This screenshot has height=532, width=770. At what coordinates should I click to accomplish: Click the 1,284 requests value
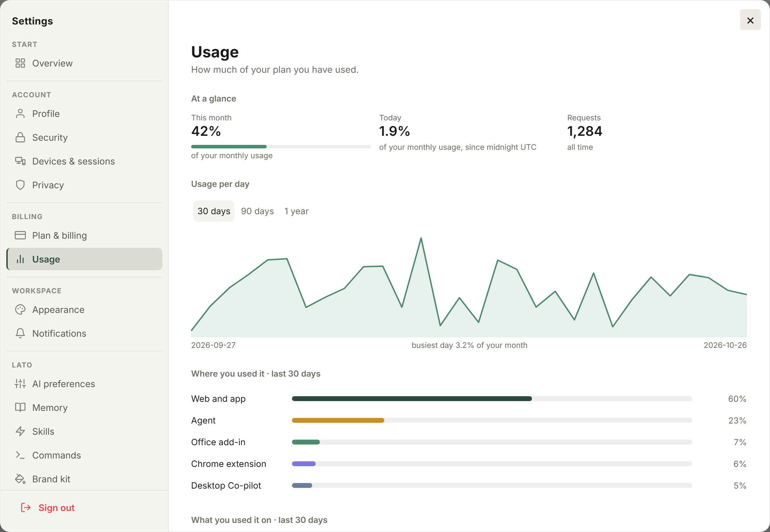coord(584,131)
